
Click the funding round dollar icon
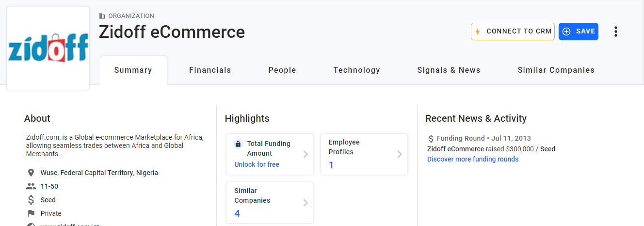431,138
